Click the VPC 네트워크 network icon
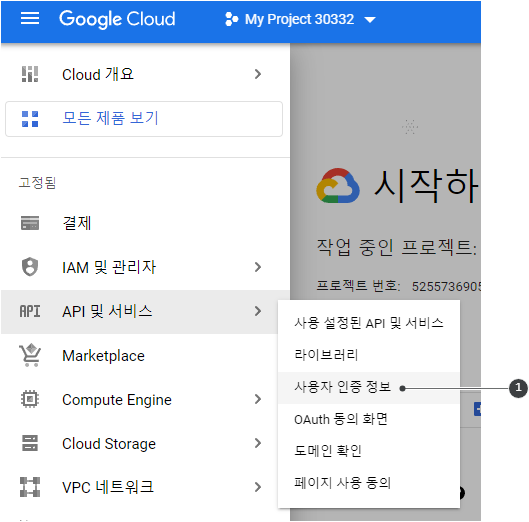Image resolution: width=529 pixels, height=522 pixels. [x=30, y=487]
